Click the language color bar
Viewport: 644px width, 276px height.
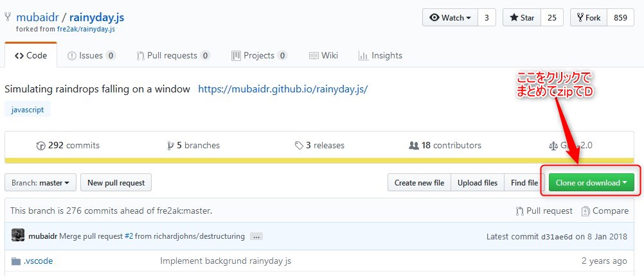pyautogui.click(x=319, y=160)
